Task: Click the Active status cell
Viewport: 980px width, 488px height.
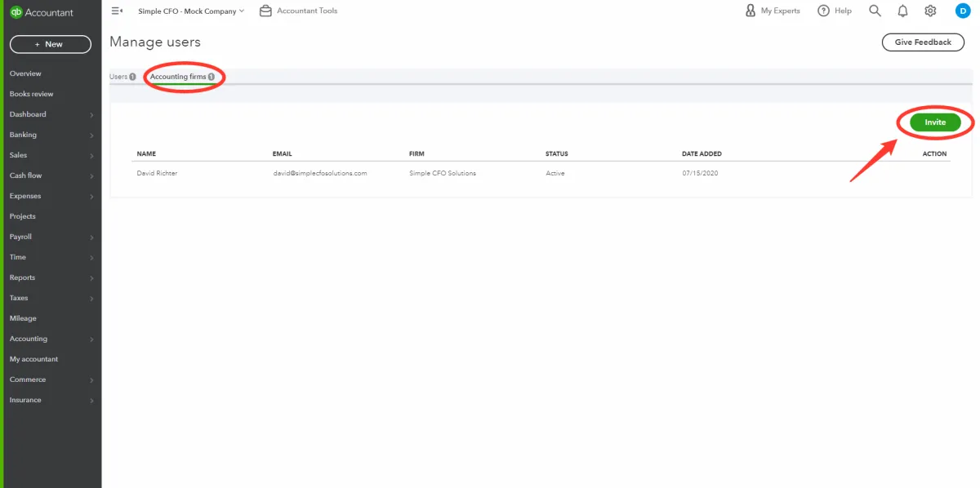Action: pos(555,173)
